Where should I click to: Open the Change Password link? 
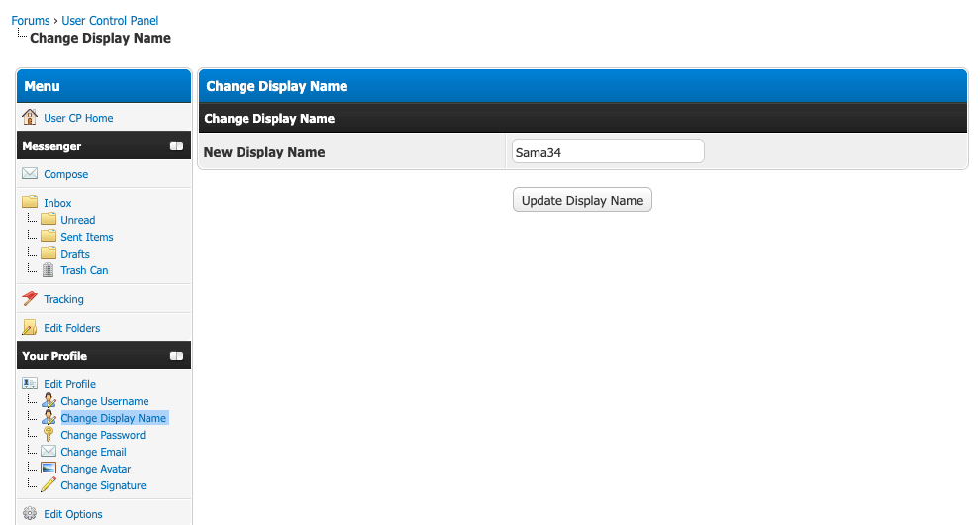(x=103, y=435)
